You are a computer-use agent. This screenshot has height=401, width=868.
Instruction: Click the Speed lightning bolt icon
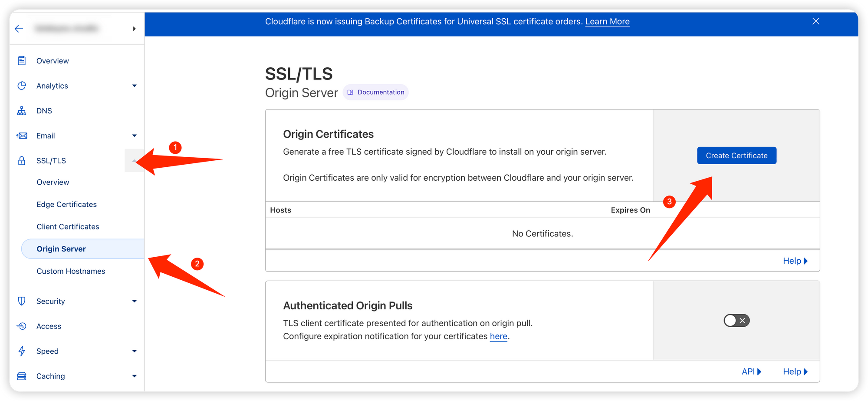[x=22, y=351]
